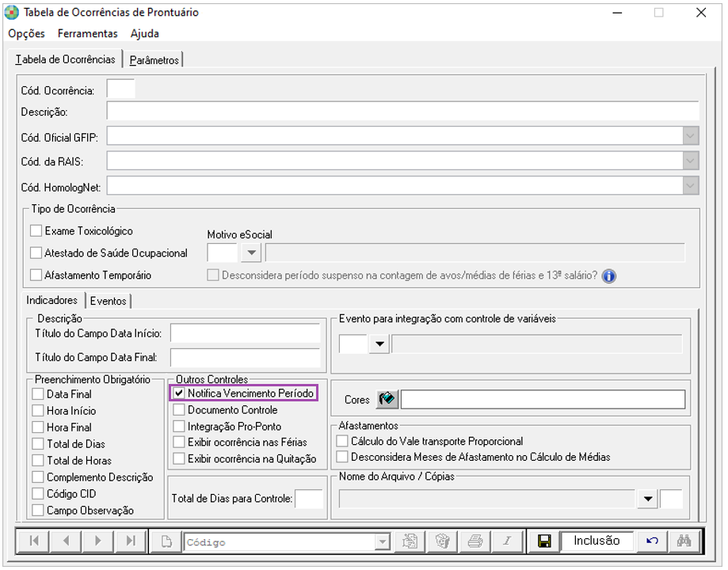Click the Evento integração code field
Viewport: 728px width, 570px height.
pos(353,344)
